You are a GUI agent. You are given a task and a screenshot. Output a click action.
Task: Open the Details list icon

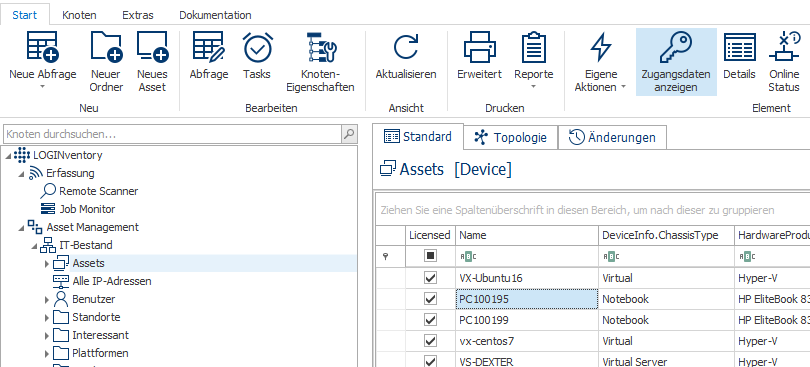(x=739, y=47)
